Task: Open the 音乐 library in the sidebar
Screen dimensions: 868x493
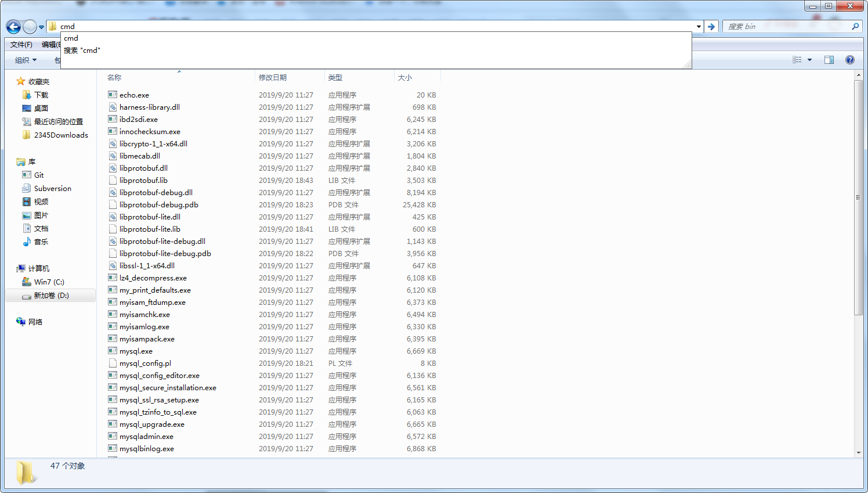Action: click(x=38, y=242)
